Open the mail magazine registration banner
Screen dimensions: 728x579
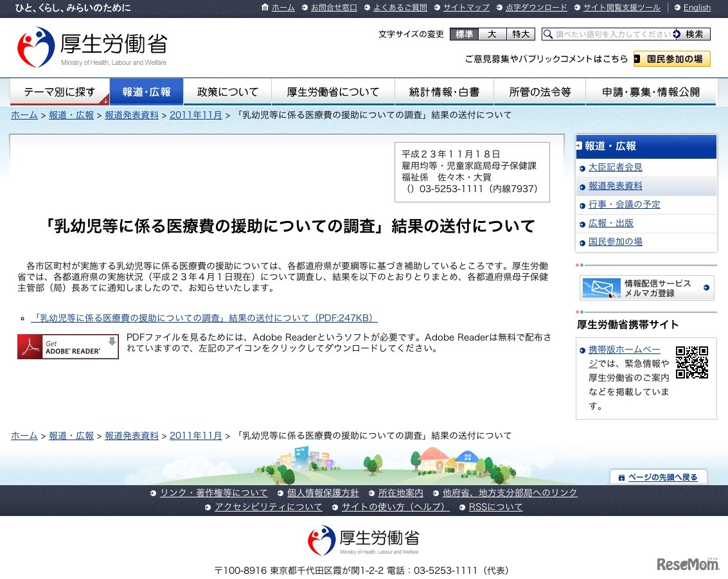point(646,288)
